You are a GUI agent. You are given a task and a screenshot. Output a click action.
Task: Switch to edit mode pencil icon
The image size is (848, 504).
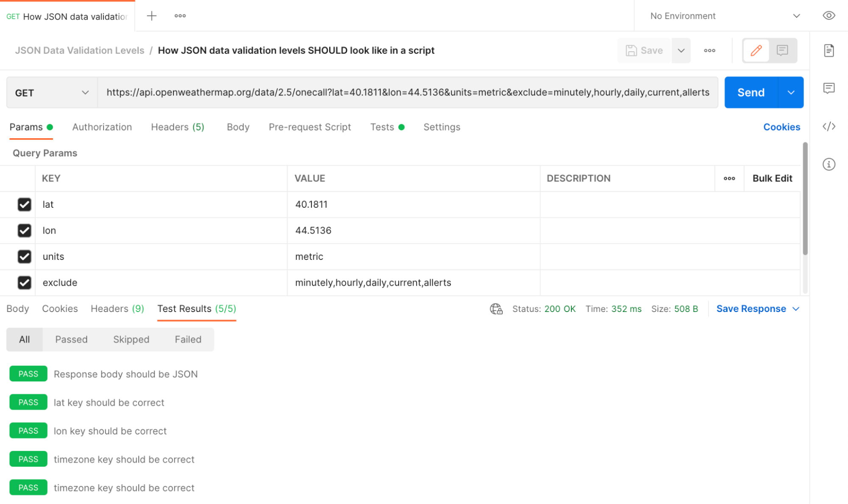pyautogui.click(x=756, y=50)
